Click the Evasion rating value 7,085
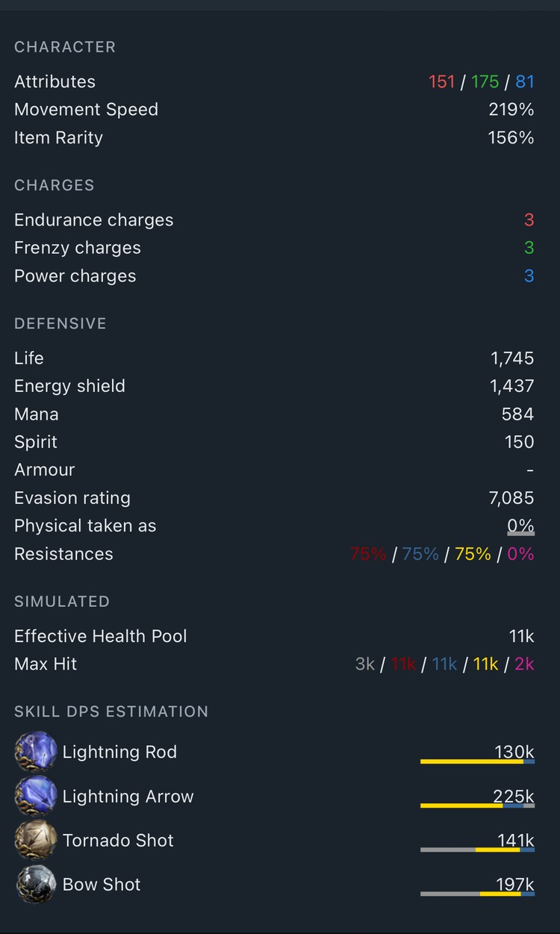This screenshot has height=934, width=560. [x=512, y=498]
